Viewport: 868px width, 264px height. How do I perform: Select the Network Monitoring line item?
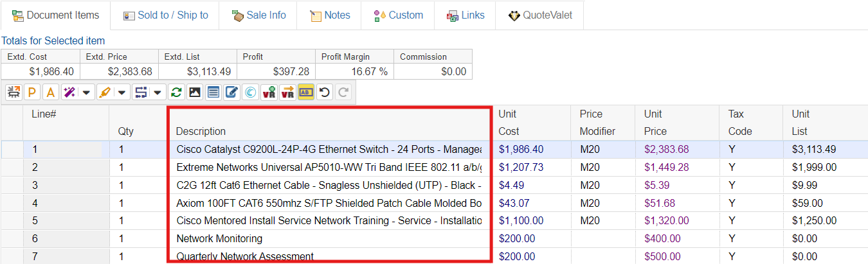click(x=219, y=239)
